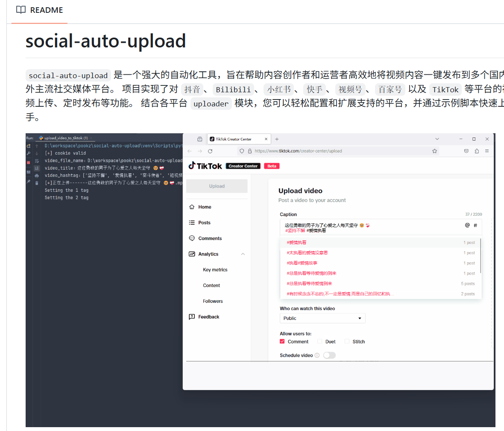Click the tracking protection shield icon
Image resolution: width=504 pixels, height=431 pixels.
pyautogui.click(x=242, y=151)
